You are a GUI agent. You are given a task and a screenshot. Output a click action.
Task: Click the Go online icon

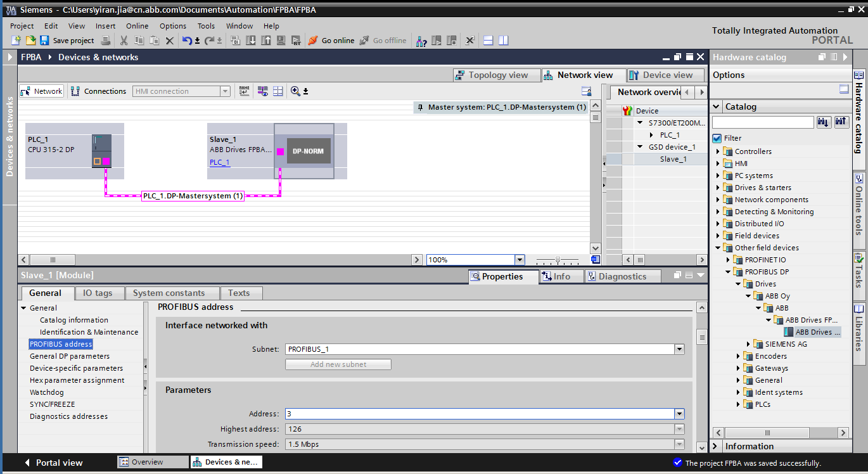coord(313,41)
